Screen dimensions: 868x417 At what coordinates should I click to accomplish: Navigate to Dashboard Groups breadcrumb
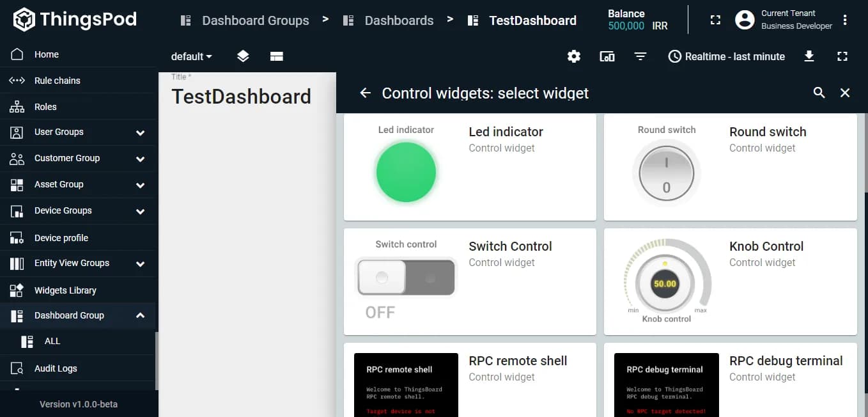click(255, 20)
